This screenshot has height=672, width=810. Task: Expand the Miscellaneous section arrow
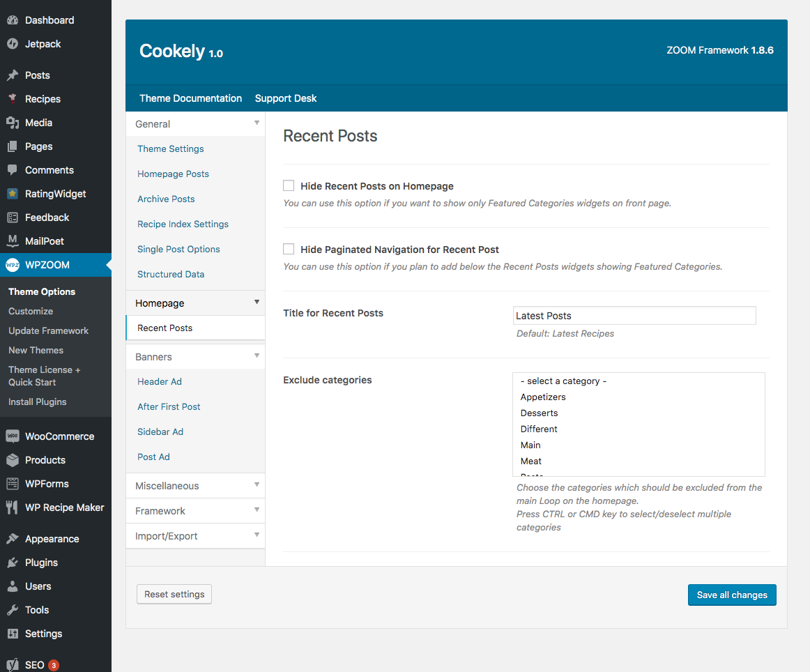click(x=257, y=484)
